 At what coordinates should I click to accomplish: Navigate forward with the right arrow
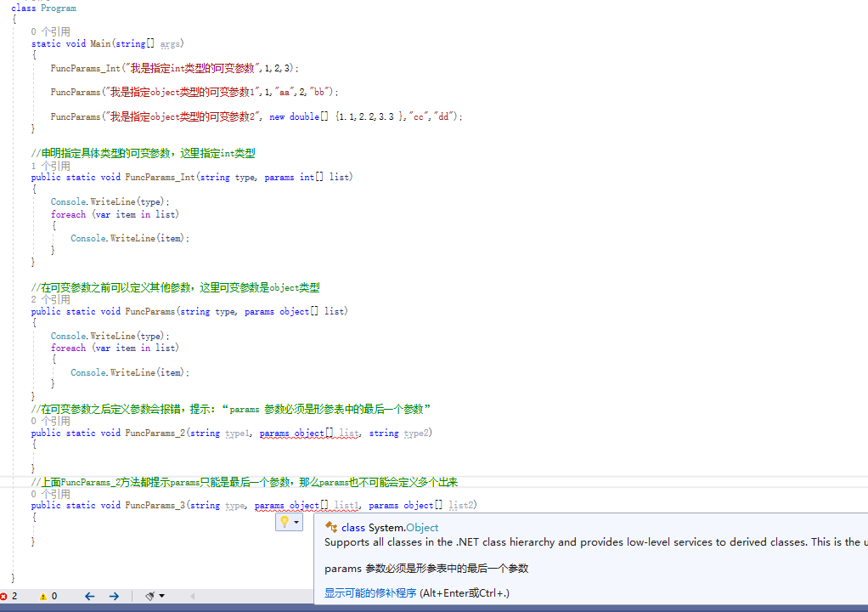coord(114,596)
